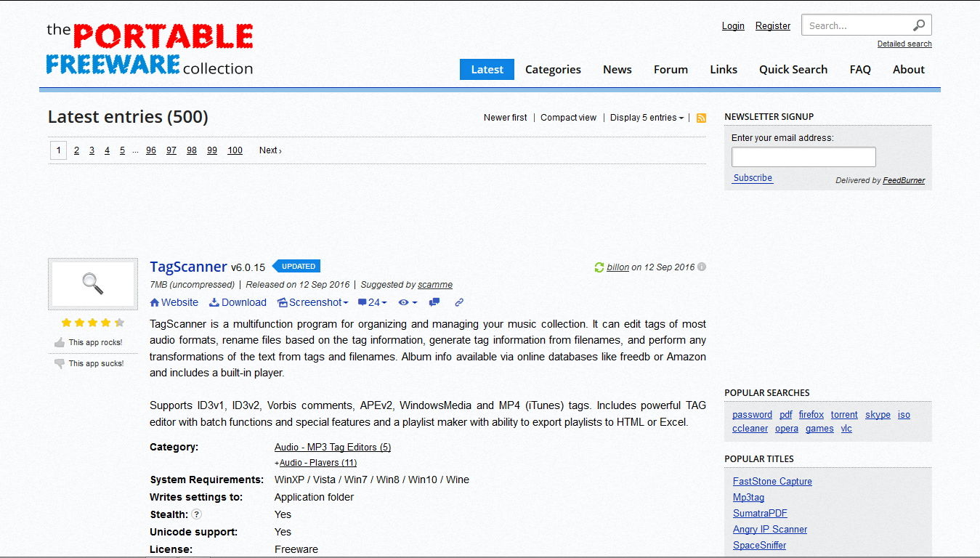This screenshot has width=980, height=558.
Task: Switch to the Categories tab
Action: (x=553, y=69)
